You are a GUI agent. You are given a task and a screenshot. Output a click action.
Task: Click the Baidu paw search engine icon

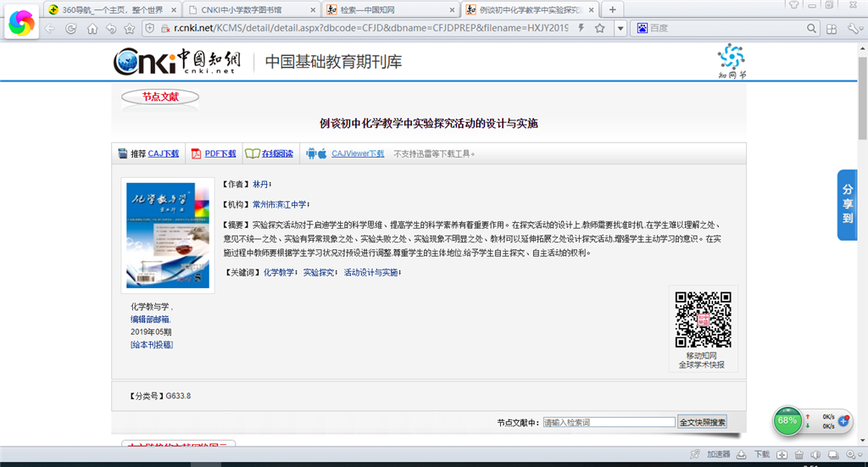tap(643, 28)
